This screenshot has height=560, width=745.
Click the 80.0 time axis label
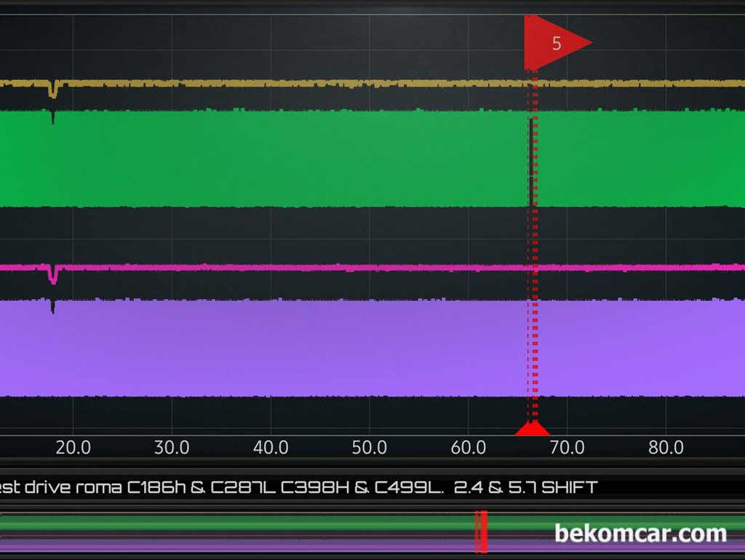[x=666, y=447]
